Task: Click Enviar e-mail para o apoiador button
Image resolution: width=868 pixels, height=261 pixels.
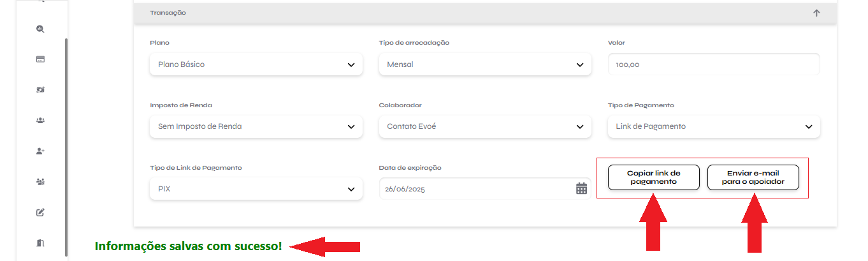Action: [753, 177]
